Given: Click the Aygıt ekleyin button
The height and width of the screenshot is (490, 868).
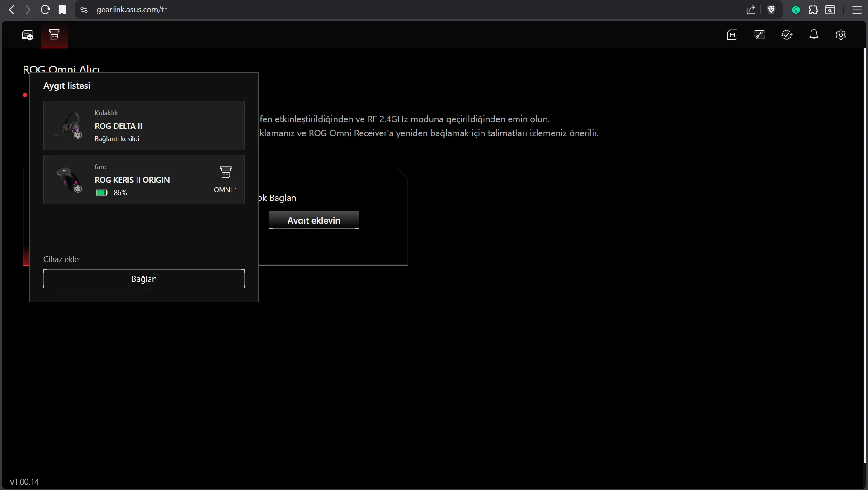Looking at the screenshot, I should tap(314, 220).
